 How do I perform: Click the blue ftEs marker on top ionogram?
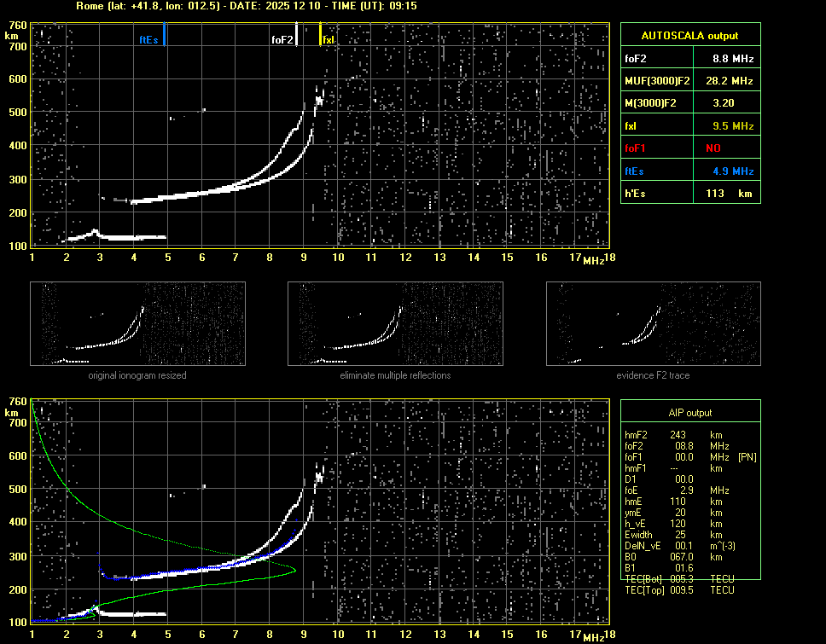click(164, 35)
